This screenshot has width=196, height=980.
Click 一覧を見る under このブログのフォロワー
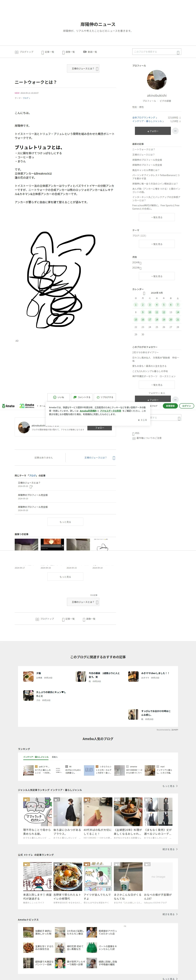click(x=157, y=385)
